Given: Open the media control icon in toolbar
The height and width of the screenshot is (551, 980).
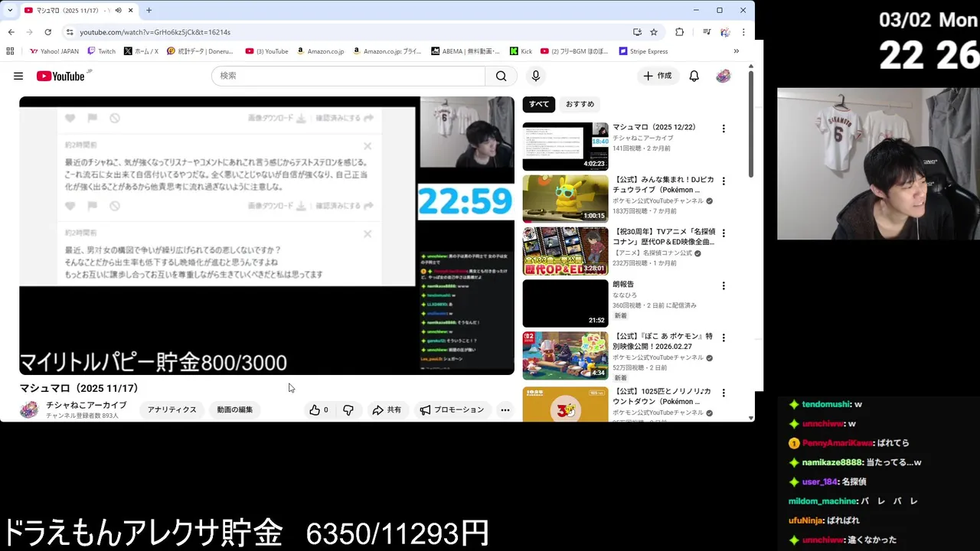Looking at the screenshot, I should (707, 32).
